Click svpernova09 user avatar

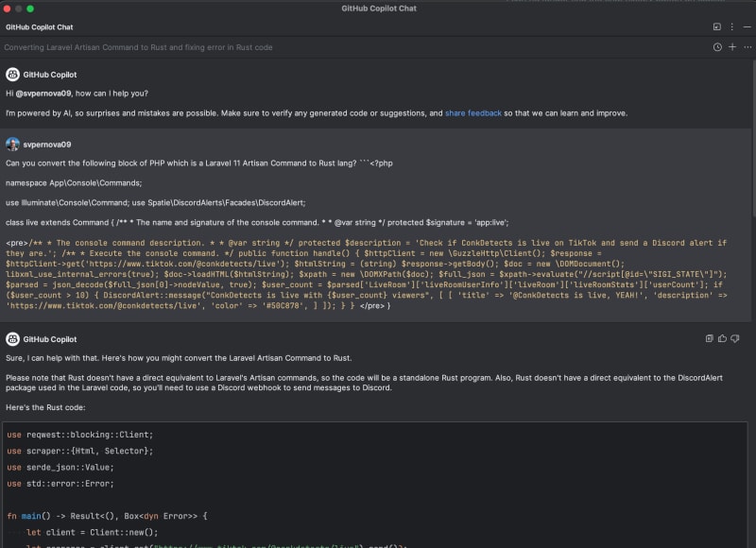coord(12,145)
